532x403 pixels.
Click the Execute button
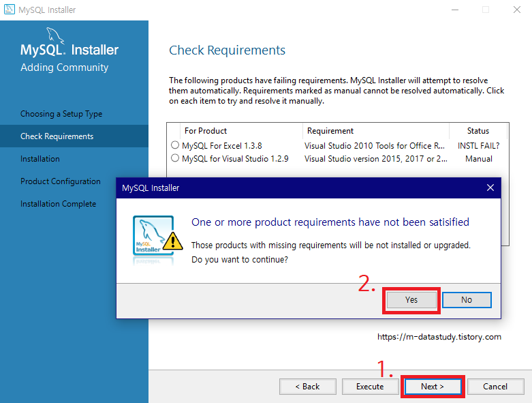[x=370, y=387]
